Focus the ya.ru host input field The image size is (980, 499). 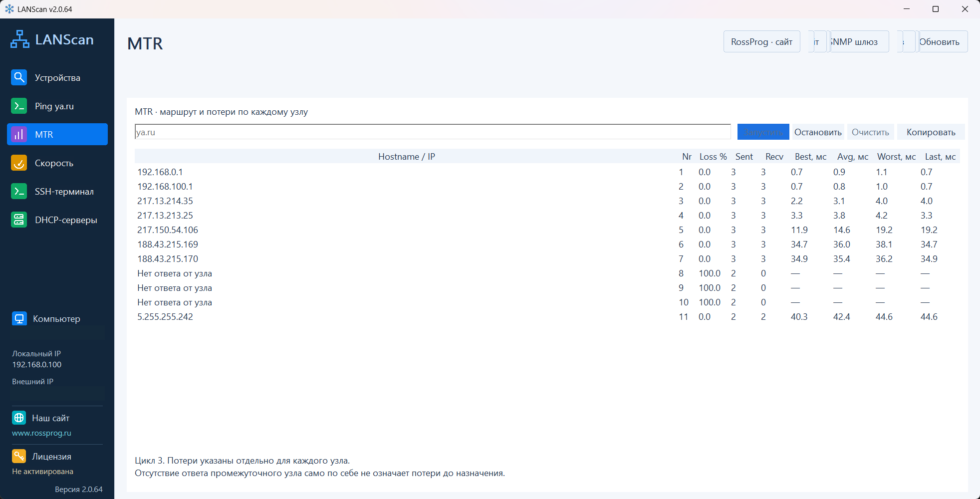point(433,132)
